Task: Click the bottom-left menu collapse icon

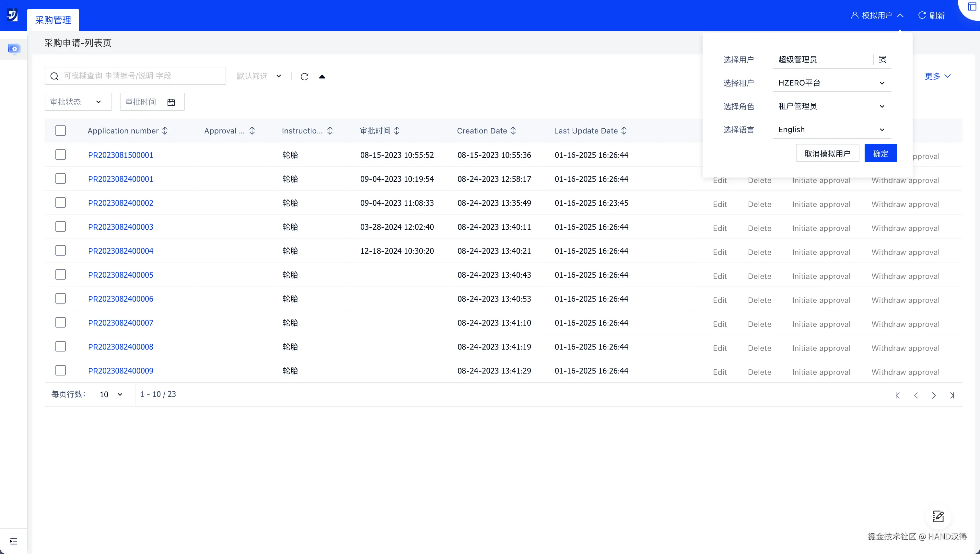Action: [x=14, y=541]
